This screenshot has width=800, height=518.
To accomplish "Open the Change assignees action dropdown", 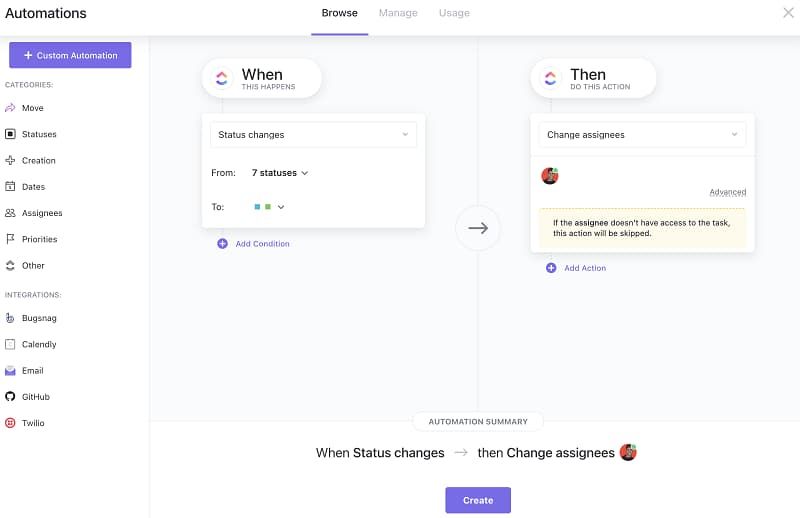I will coord(642,135).
